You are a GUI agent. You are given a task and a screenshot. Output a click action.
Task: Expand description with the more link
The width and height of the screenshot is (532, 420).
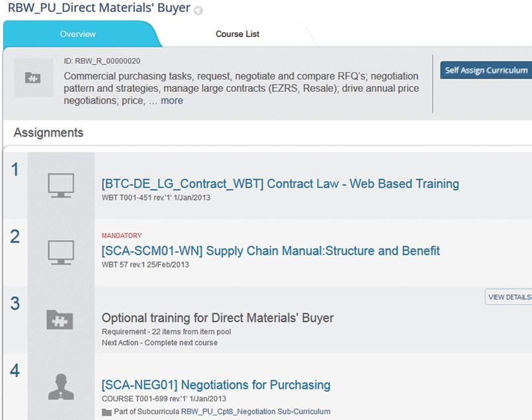coord(171,101)
